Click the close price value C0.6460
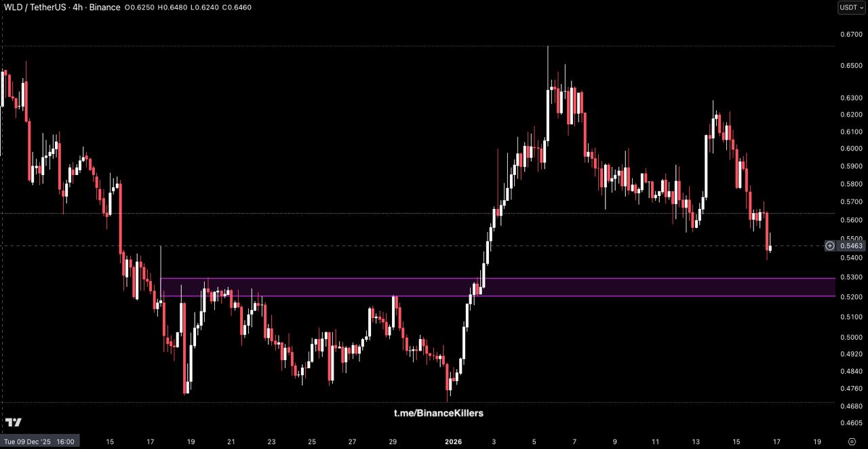 coord(237,7)
